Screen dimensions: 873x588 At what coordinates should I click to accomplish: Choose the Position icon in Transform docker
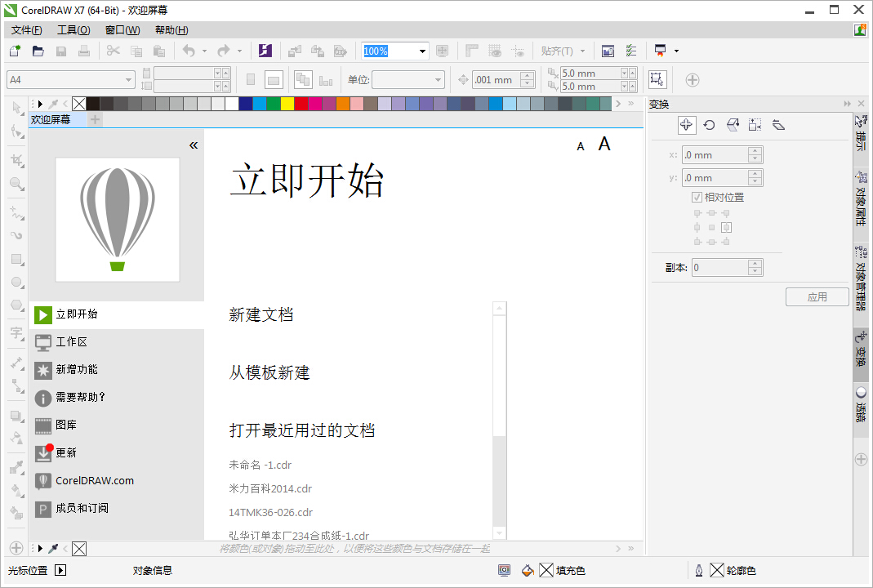[x=687, y=125]
